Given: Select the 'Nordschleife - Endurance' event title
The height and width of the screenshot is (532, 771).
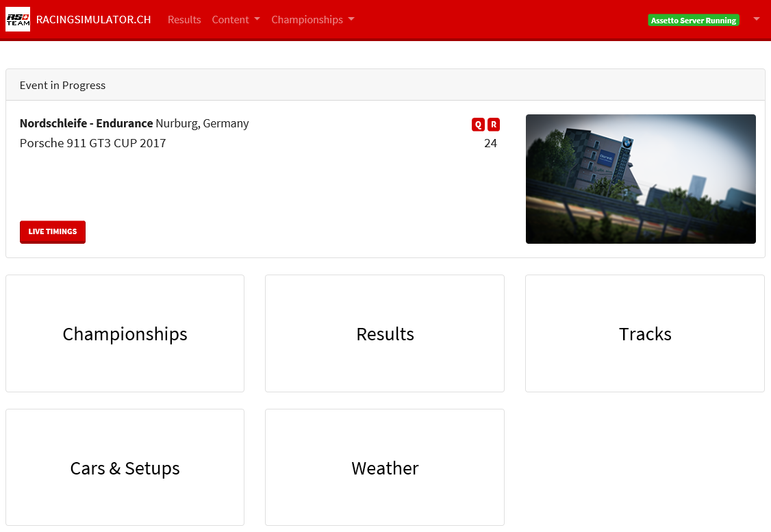Looking at the screenshot, I should [86, 123].
